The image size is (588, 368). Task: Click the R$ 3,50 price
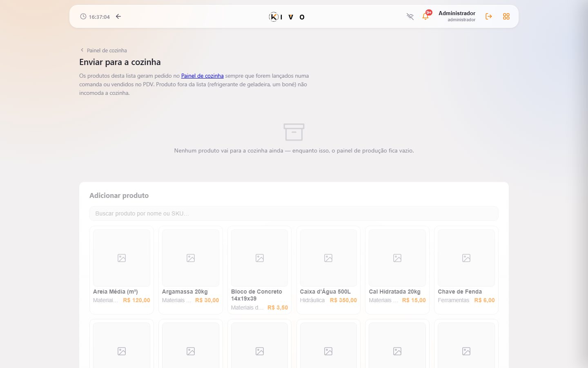click(x=278, y=307)
